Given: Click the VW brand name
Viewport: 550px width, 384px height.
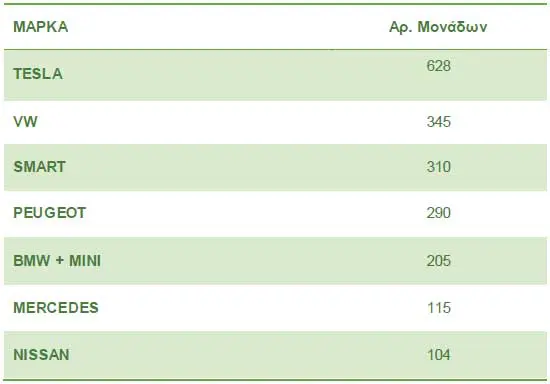Looking at the screenshot, I should coord(25,122).
